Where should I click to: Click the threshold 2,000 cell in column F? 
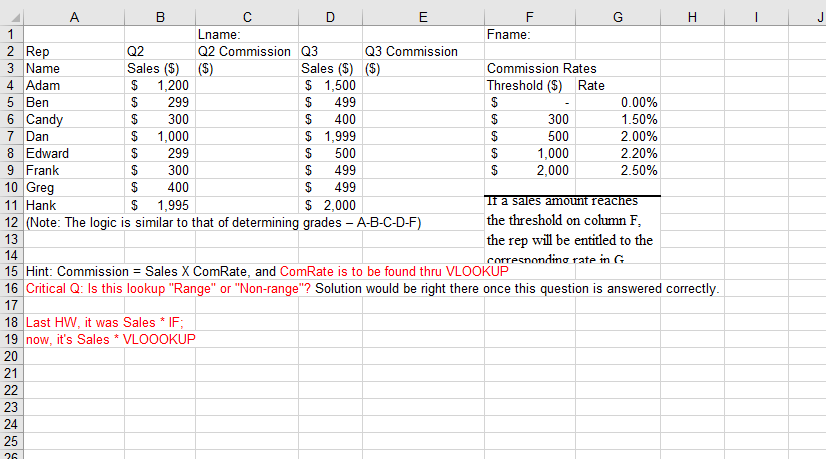530,170
